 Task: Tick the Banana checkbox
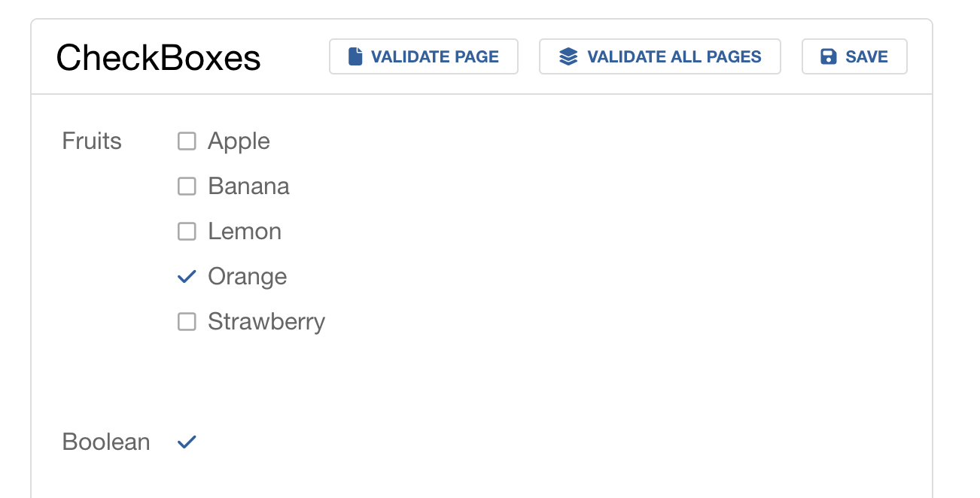tap(187, 186)
